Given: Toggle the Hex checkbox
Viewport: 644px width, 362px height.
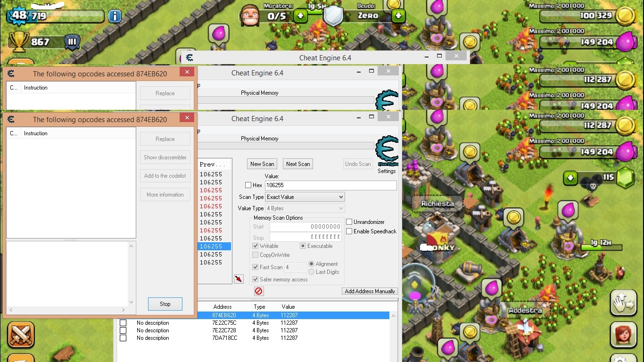Looking at the screenshot, I should click(248, 185).
